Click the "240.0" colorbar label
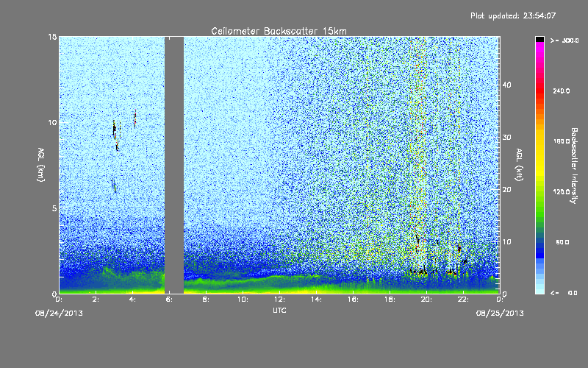Viewport: 588px width, 368px height. coord(562,91)
